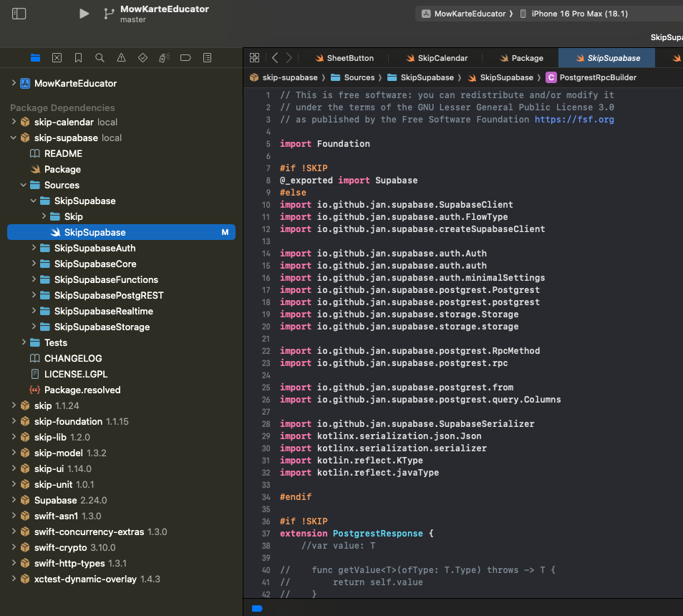Open the Find navigator magnifier

100,58
